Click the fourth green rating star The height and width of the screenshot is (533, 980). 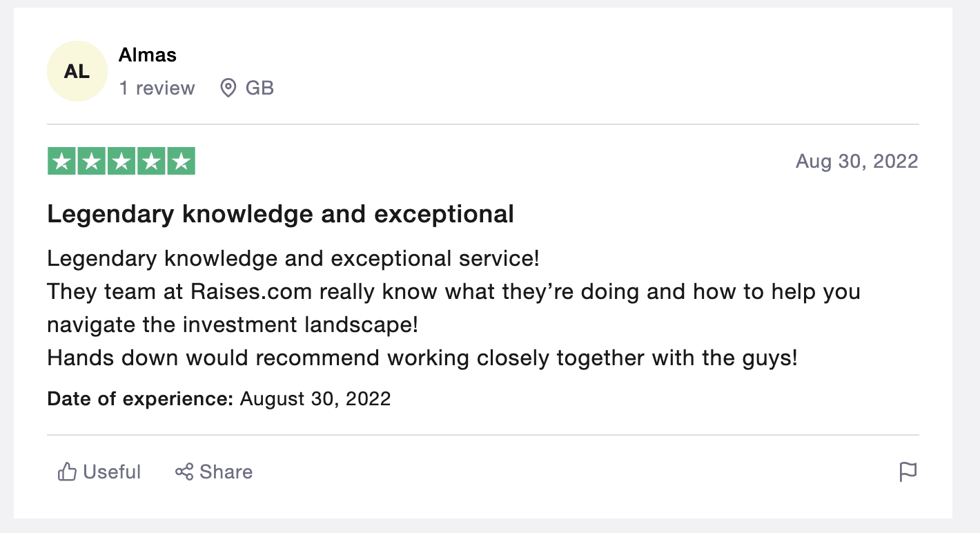pyautogui.click(x=151, y=162)
